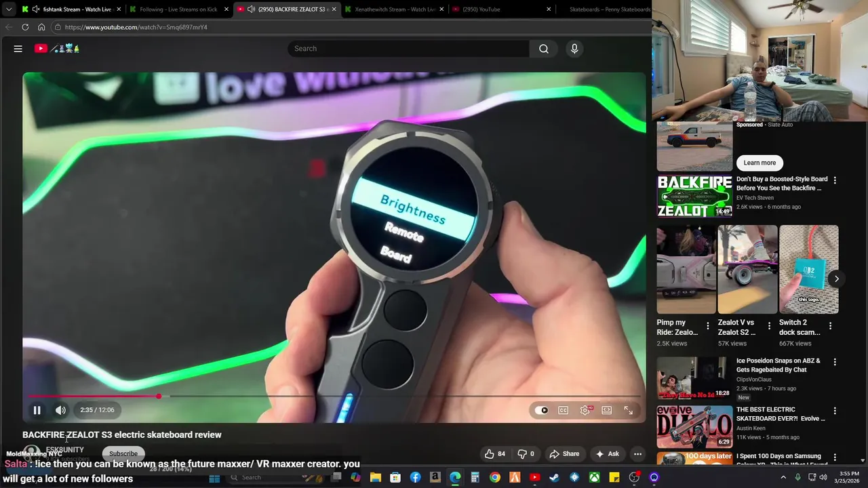
Task: Click the YouTube search box
Action: [x=409, y=49]
